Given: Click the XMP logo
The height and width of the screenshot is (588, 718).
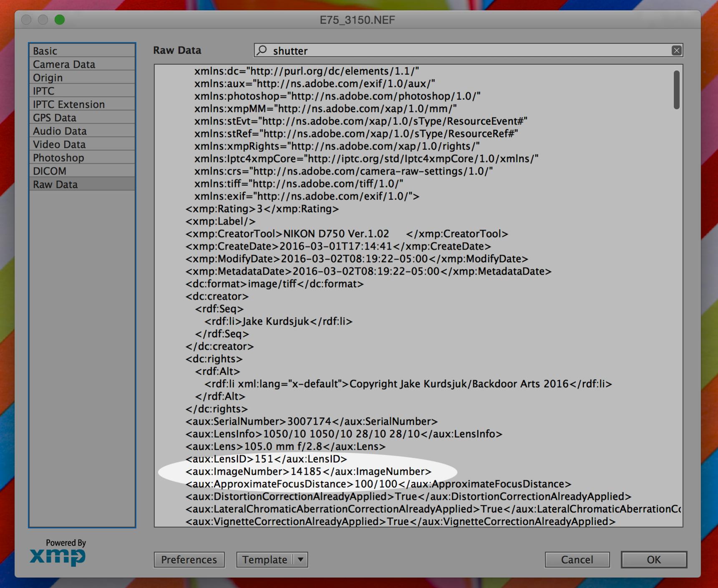Looking at the screenshot, I should coord(58,556).
